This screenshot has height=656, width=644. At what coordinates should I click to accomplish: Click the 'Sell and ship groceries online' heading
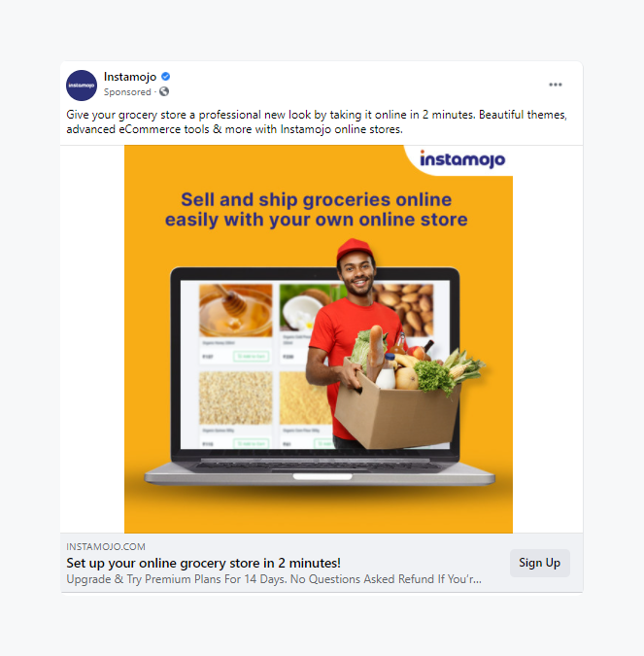point(316,210)
